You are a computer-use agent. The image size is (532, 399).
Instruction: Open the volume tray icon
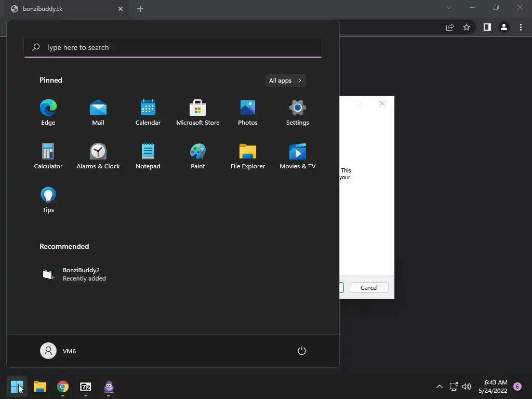[x=467, y=387]
